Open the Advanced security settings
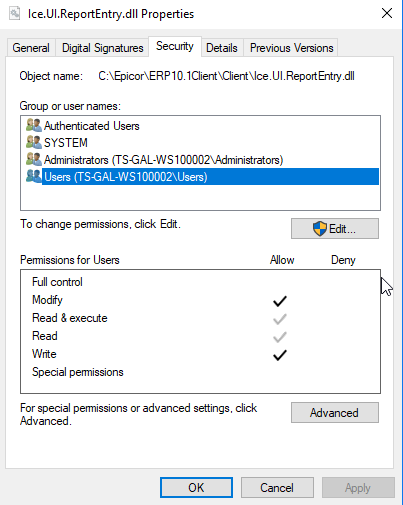 point(335,413)
